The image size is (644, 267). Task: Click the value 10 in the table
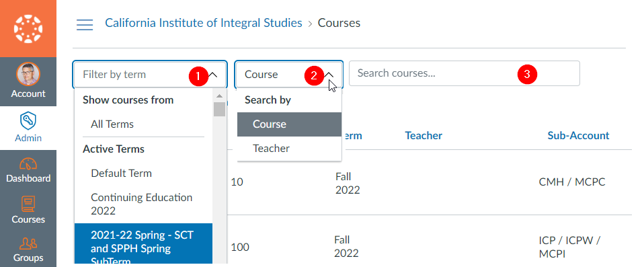[x=237, y=182]
